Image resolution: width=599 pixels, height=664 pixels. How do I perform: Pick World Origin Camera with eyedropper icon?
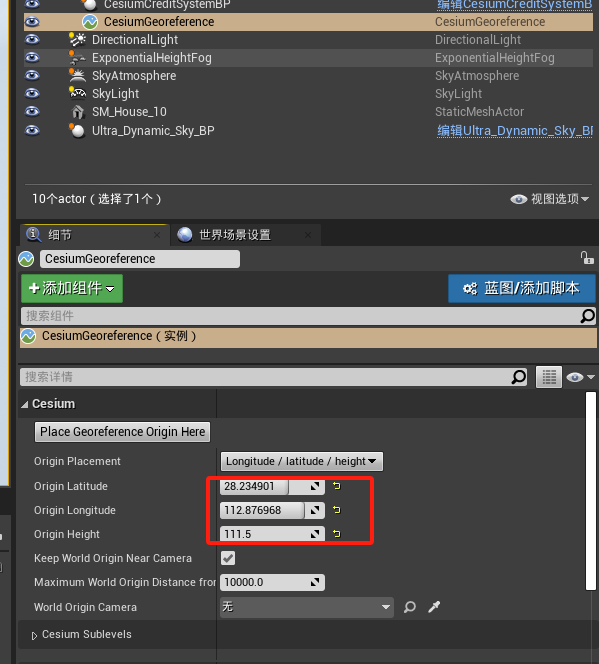point(434,607)
